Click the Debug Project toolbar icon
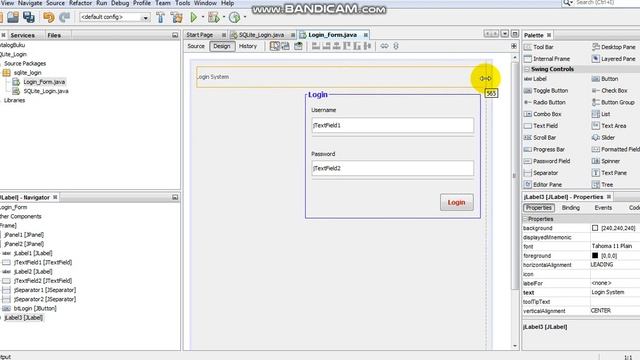Screen dimensions: 640x360 coord(213,17)
